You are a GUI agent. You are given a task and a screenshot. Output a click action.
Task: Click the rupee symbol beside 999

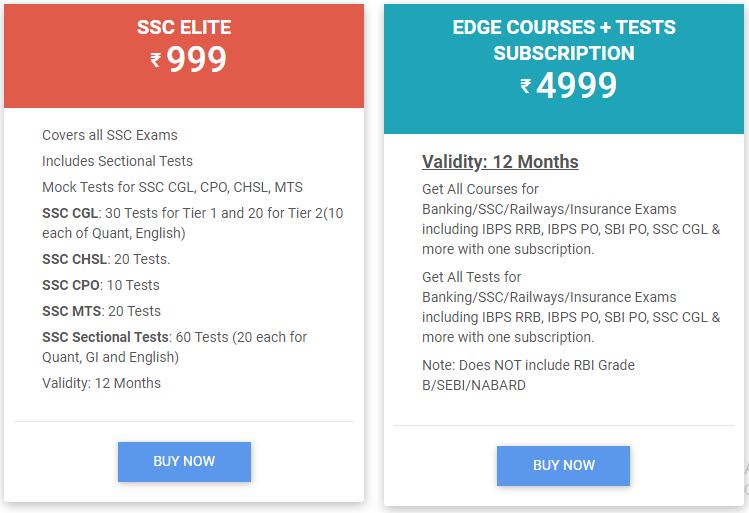point(156,60)
